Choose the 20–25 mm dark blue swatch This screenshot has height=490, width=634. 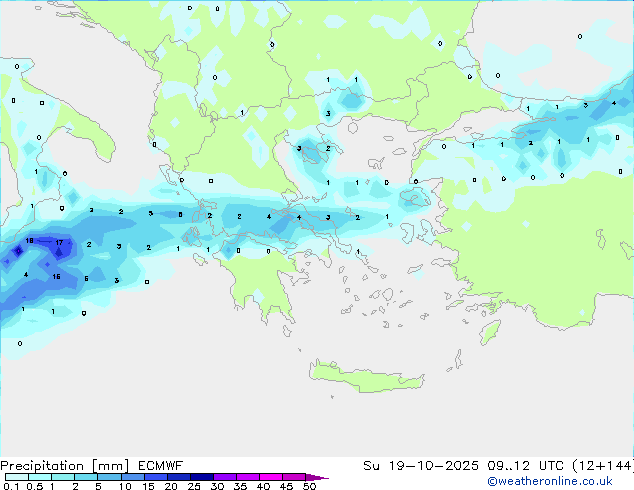click(178, 477)
